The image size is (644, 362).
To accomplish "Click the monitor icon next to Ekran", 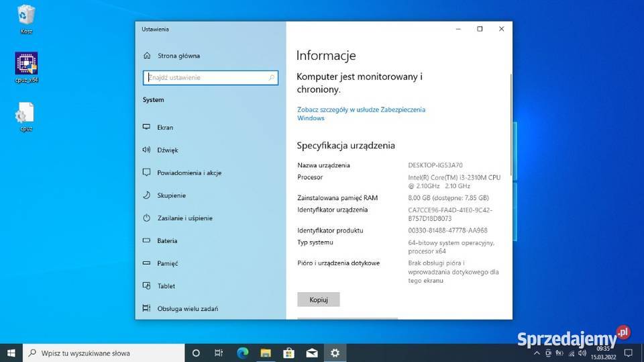I will tap(146, 127).
